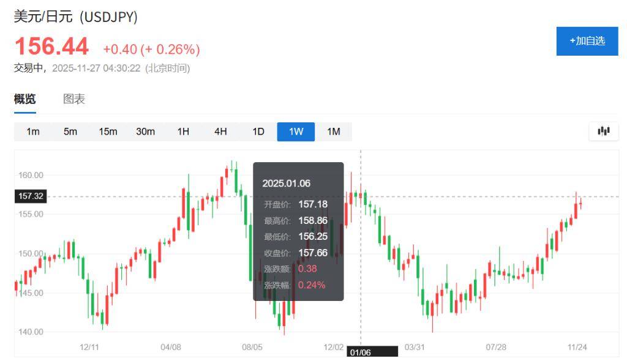Screen dimensions: 627x364
Task: Reselect the highlighted 1W interval
Action: coord(296,131)
